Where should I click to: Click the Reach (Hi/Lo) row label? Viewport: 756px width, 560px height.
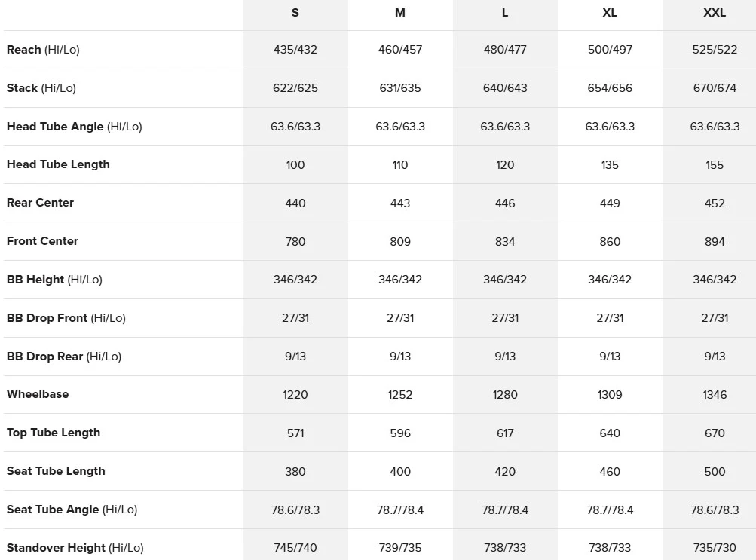(x=43, y=50)
